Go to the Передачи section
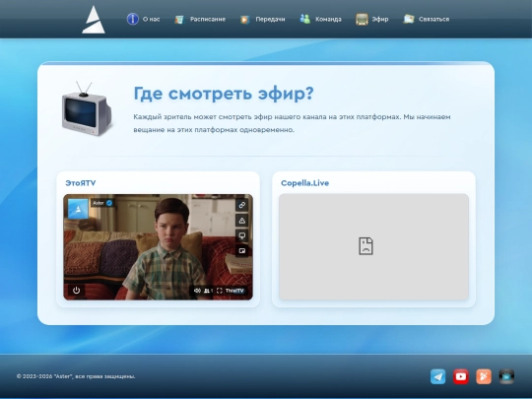The height and width of the screenshot is (399, 532). point(270,20)
